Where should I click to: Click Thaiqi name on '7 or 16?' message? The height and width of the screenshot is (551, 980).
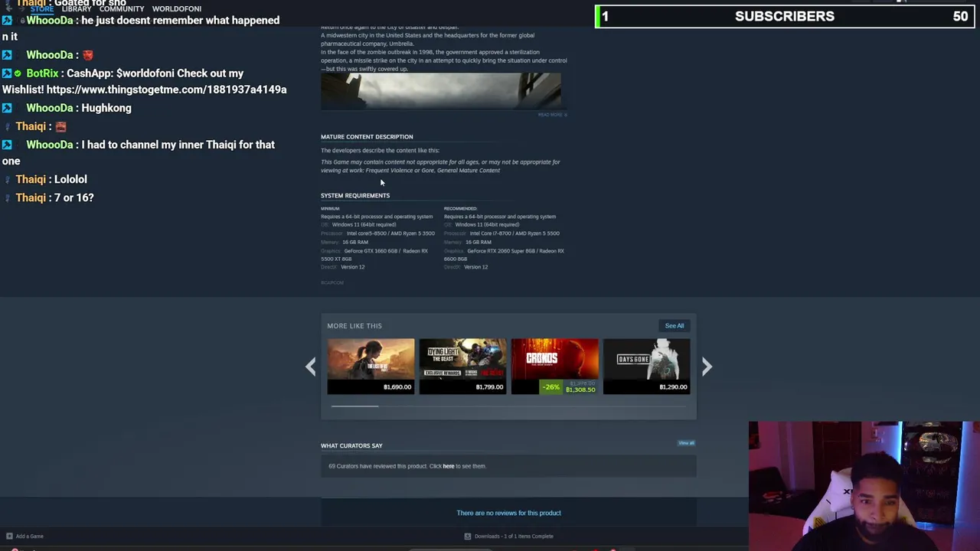pyautogui.click(x=31, y=197)
